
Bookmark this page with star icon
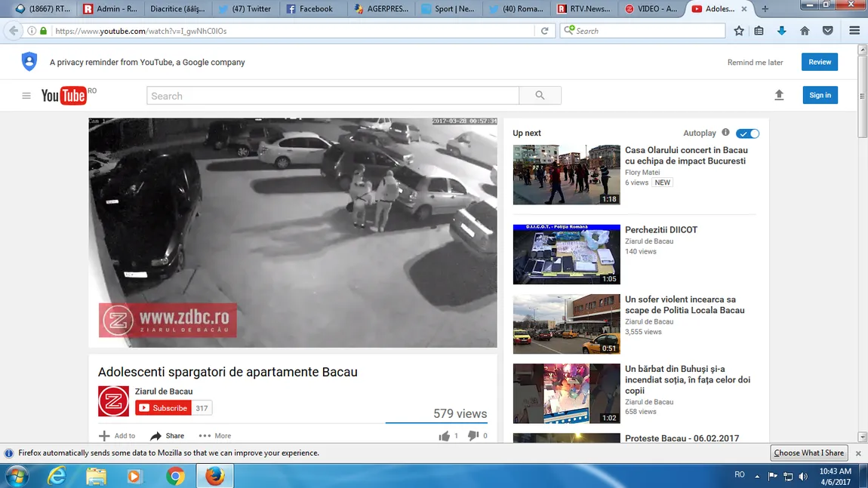(738, 31)
